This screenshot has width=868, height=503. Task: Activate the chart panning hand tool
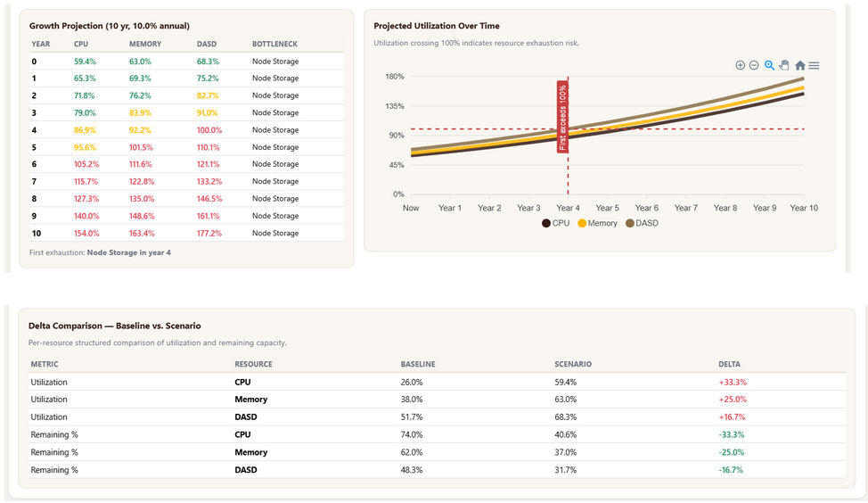(784, 65)
